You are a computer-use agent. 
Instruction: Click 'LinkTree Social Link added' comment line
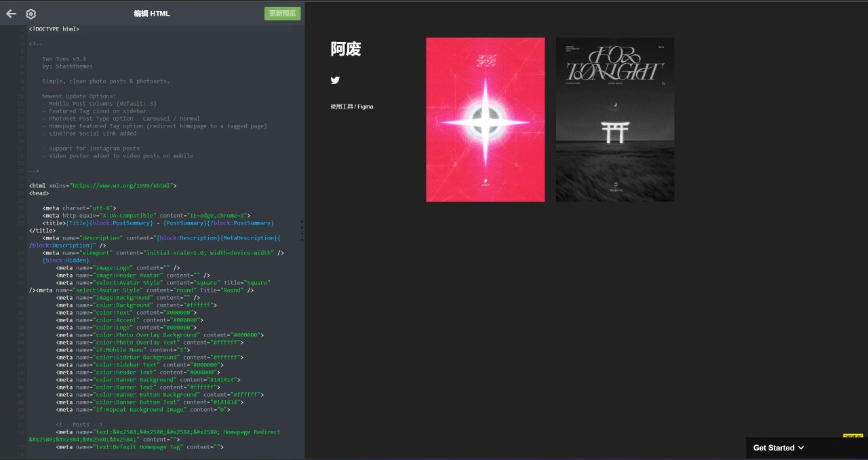tap(90, 134)
